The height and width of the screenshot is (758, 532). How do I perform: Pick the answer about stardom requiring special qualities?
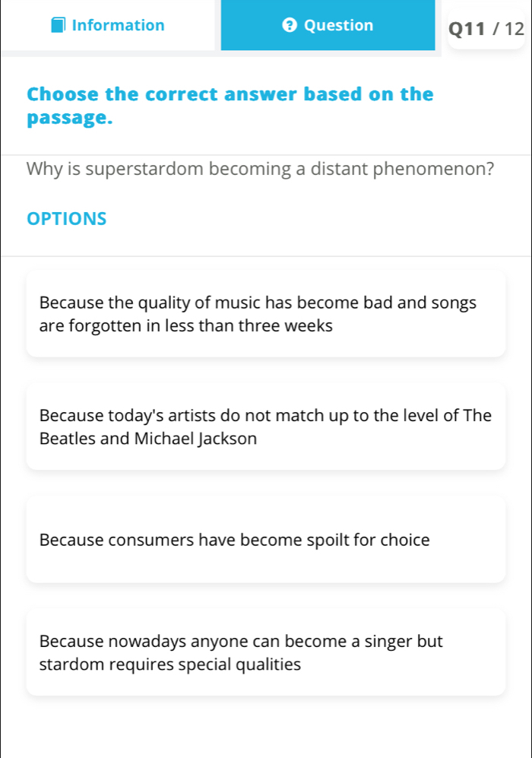point(266,652)
